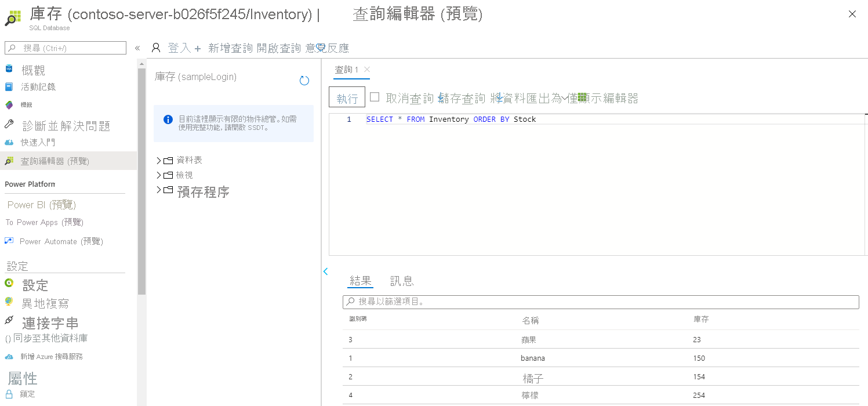The width and height of the screenshot is (868, 406).
Task: Run the query with the 執行 button
Action: tap(347, 97)
